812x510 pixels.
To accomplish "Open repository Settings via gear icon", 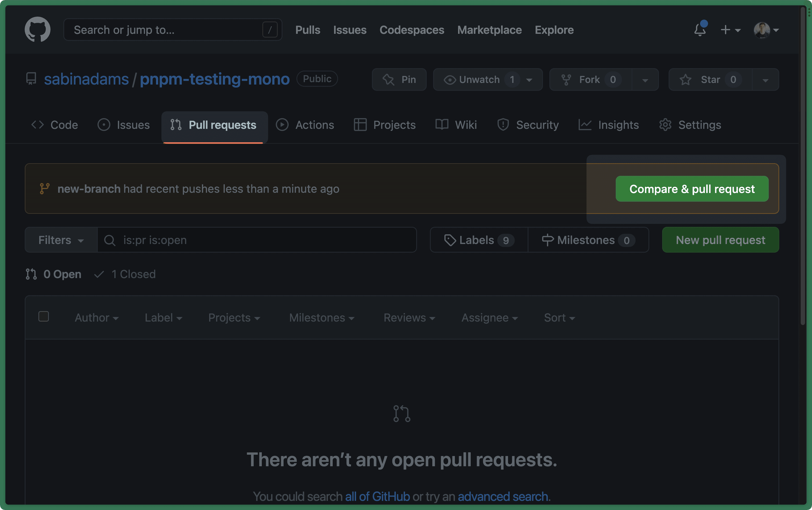I will [x=665, y=125].
